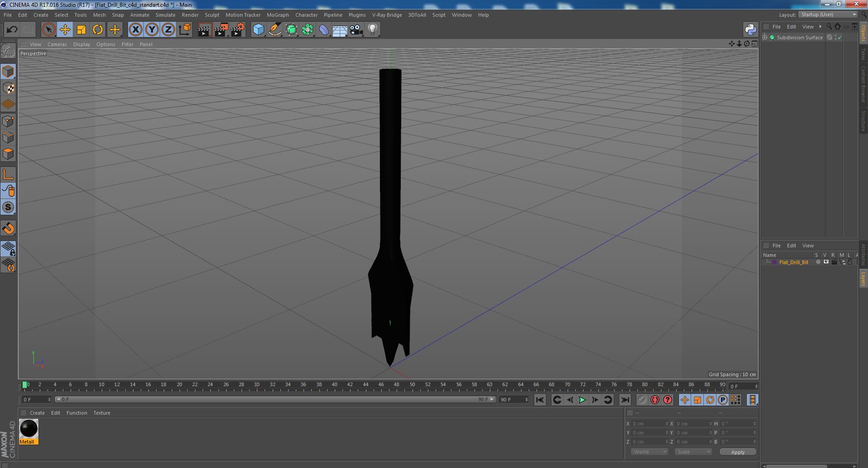The width and height of the screenshot is (868, 468).
Task: Click the X position input field
Action: (650, 424)
